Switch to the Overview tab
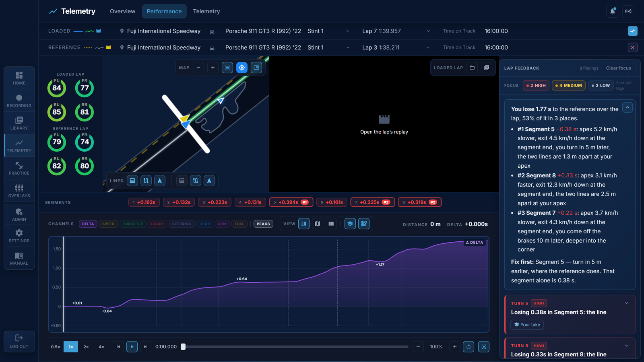This screenshot has height=362, width=644. coord(123,11)
